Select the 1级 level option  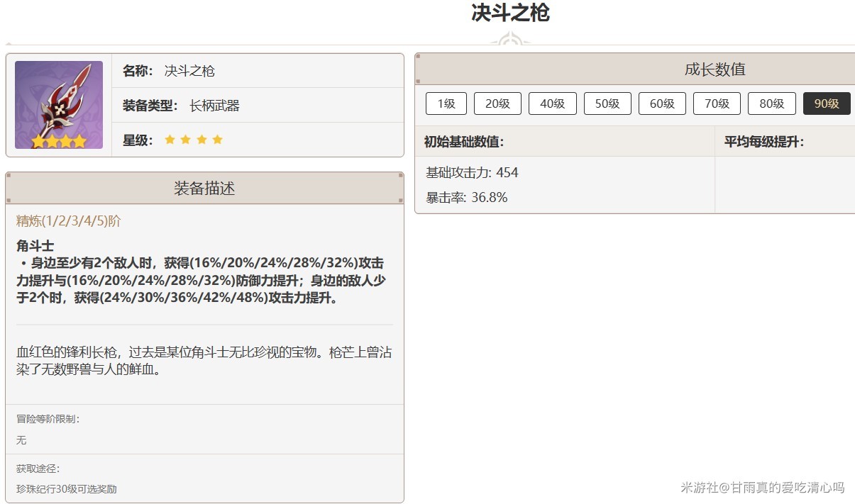pos(446,103)
